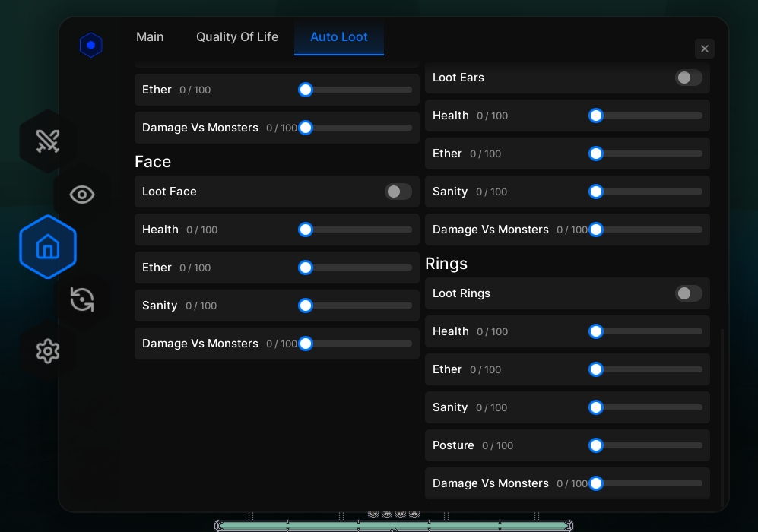The width and height of the screenshot is (758, 532).
Task: Select the crossed swords combat icon
Action: point(48,141)
